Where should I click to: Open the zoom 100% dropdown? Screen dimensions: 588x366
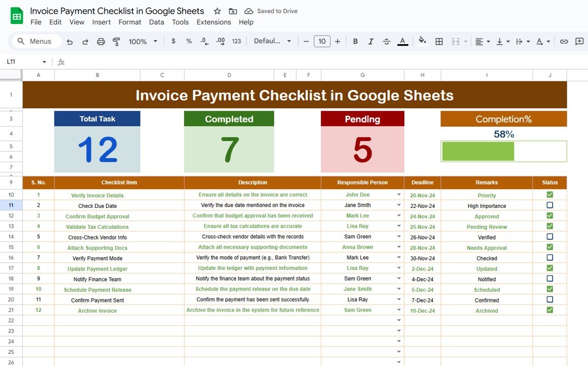tap(143, 42)
